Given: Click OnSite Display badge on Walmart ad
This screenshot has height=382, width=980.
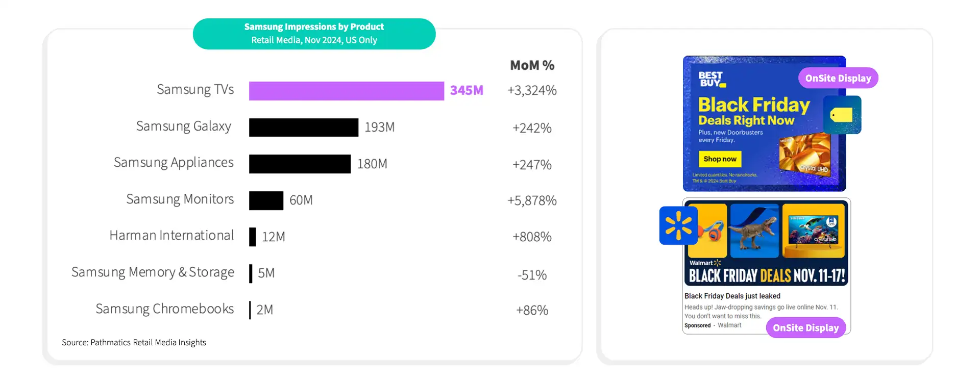Looking at the screenshot, I should 805,327.
